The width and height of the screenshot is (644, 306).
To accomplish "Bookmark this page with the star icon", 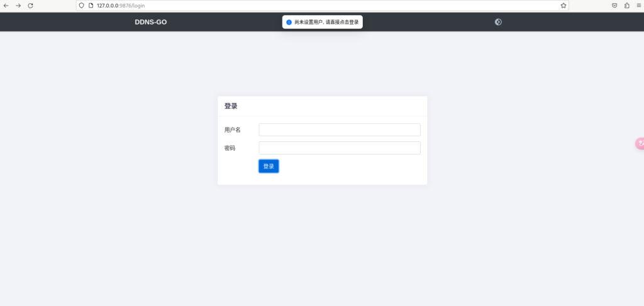I will (x=563, y=5).
